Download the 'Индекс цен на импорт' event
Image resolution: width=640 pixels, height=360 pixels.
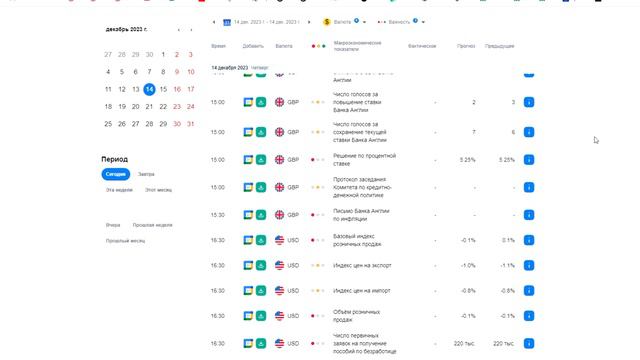(x=261, y=291)
